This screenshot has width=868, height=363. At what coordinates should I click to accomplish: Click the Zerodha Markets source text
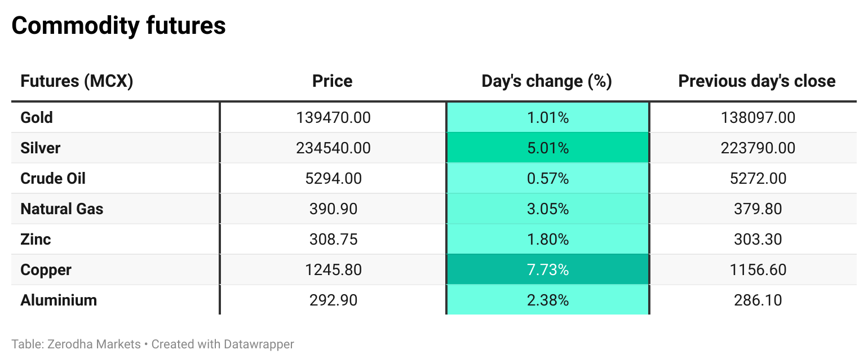pyautogui.click(x=93, y=344)
